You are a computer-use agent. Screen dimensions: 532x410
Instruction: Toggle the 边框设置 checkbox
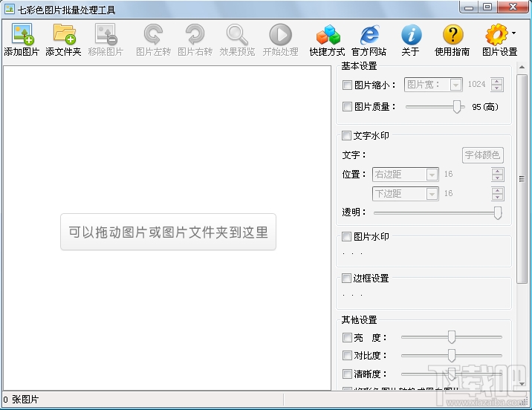click(346, 278)
